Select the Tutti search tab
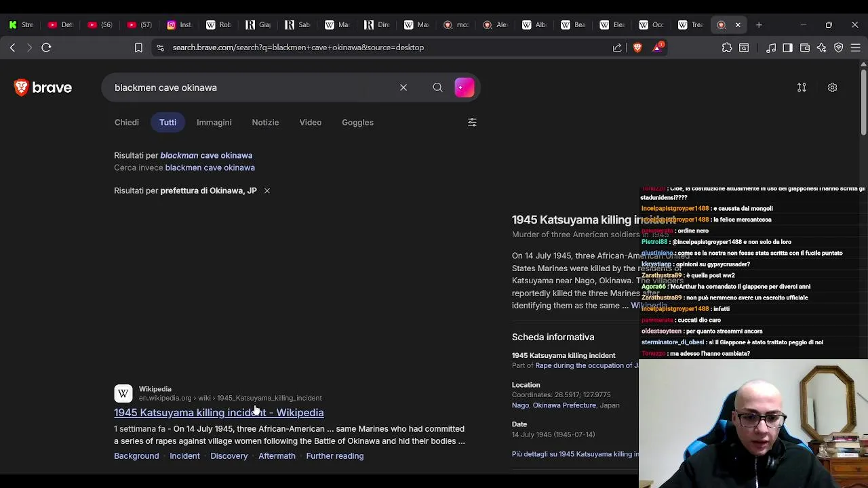 coord(167,122)
